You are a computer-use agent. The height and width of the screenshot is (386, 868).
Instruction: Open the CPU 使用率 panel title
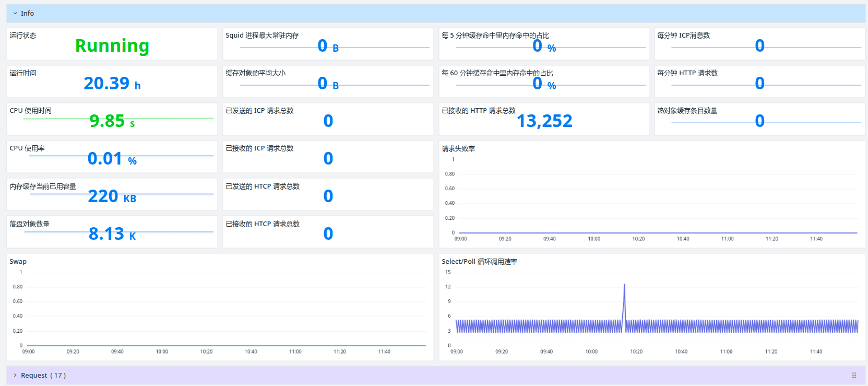click(x=27, y=148)
